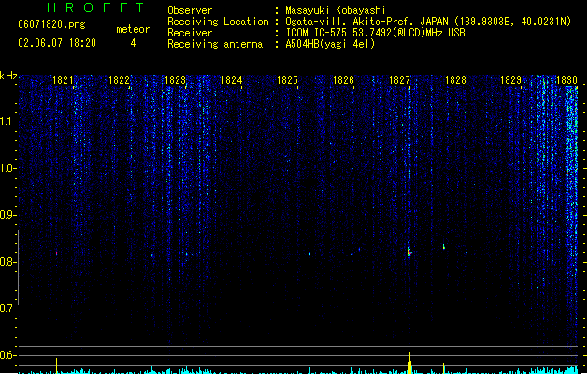Click the 0.6 kHz axis label
This screenshot has width=588, height=374.
(7, 355)
